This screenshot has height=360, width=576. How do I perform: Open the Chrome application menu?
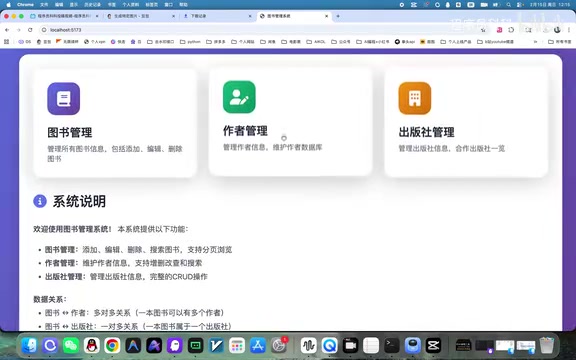(25, 5)
